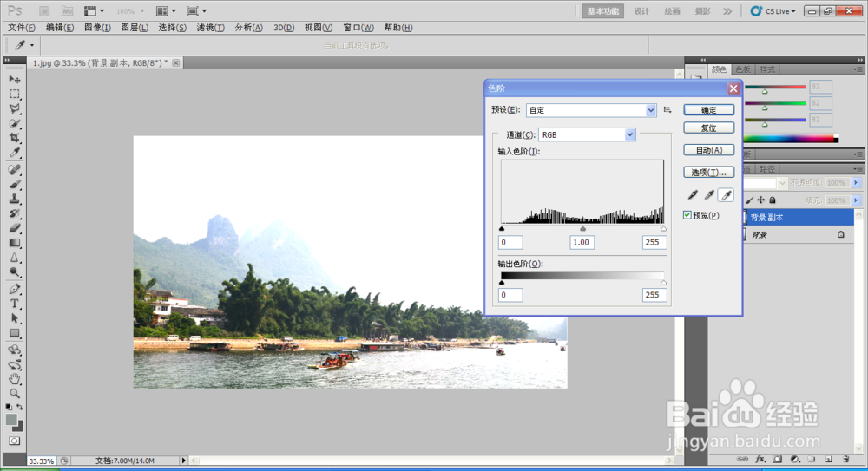The width and height of the screenshot is (868, 471).
Task: Open the screen mode dropdown
Action: tap(196, 11)
